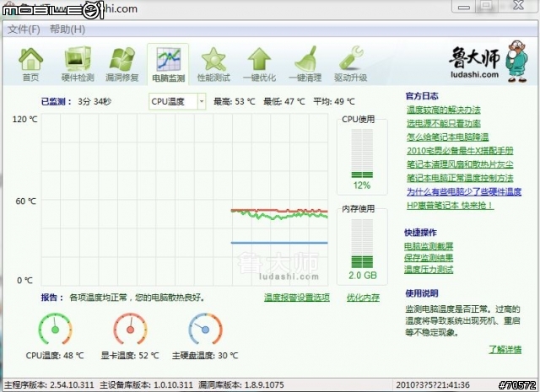Click the 主硬盘温度 gauge dial
540x392 pixels.
pos(205,329)
